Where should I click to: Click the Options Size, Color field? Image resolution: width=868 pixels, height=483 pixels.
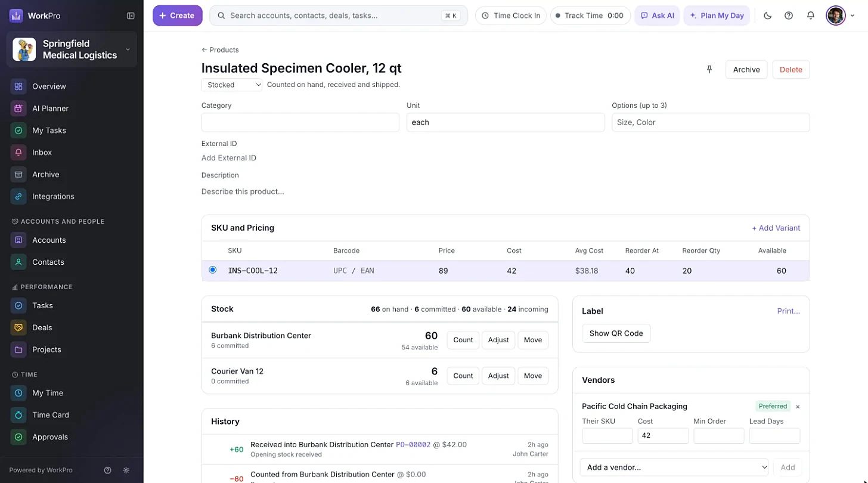[711, 122]
